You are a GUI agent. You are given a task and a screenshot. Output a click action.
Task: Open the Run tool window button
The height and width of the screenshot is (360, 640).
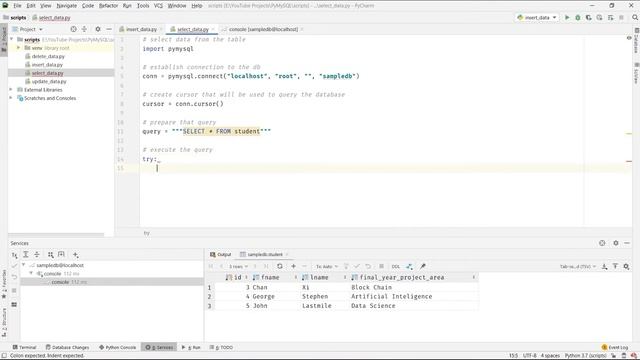[x=191, y=347]
